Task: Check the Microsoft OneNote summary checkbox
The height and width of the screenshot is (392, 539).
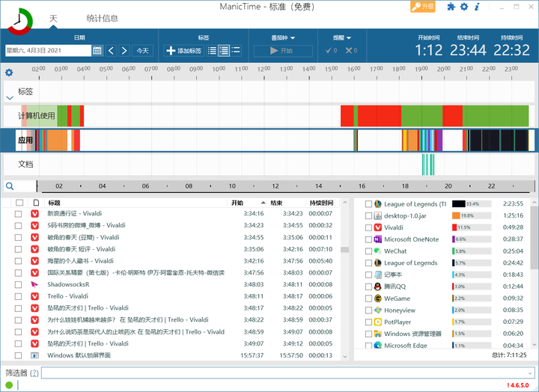Action: click(368, 239)
